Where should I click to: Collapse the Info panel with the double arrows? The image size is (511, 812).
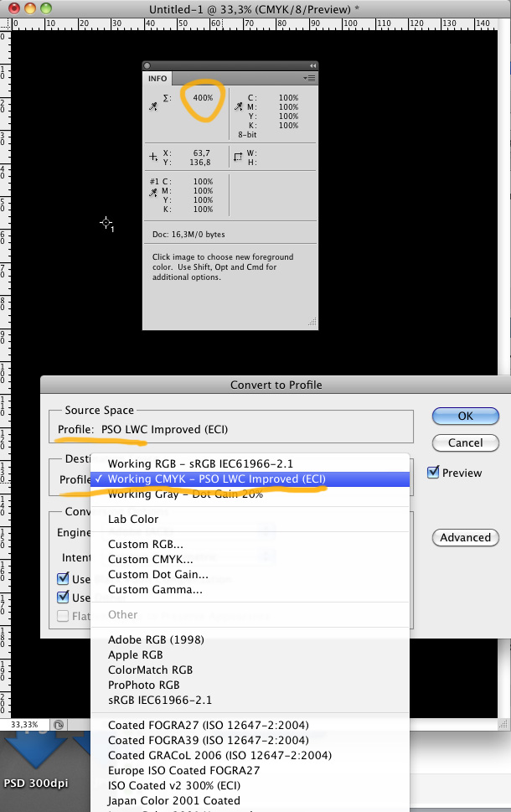312,65
